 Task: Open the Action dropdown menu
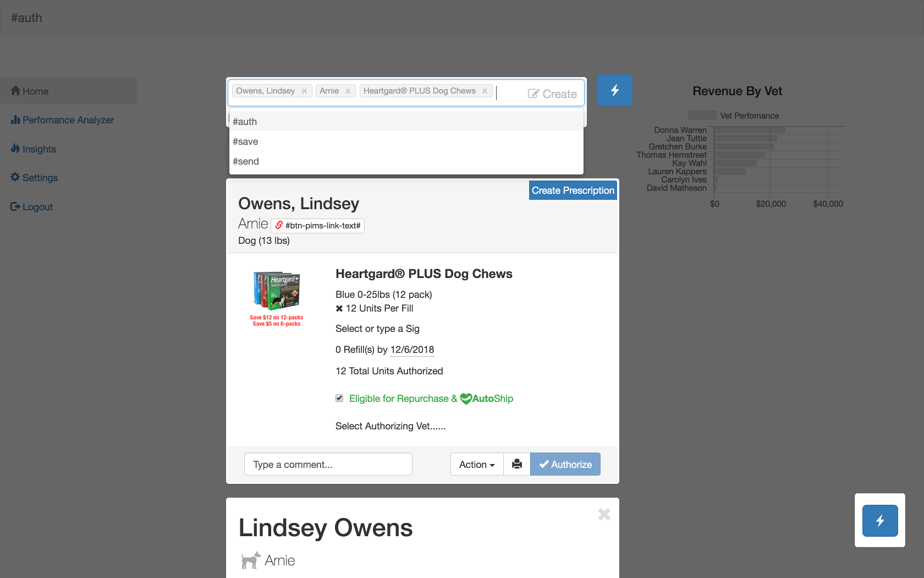click(477, 464)
